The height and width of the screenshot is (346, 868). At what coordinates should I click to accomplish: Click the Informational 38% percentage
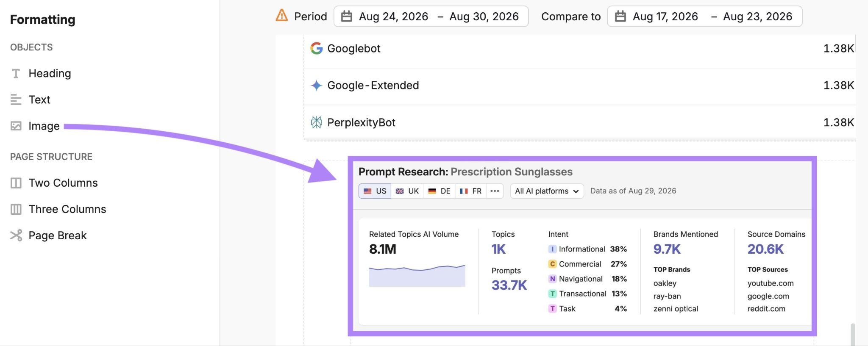point(618,249)
